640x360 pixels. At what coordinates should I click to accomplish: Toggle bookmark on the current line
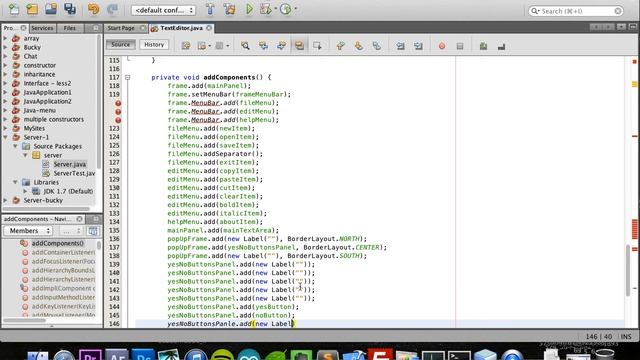pos(376,46)
